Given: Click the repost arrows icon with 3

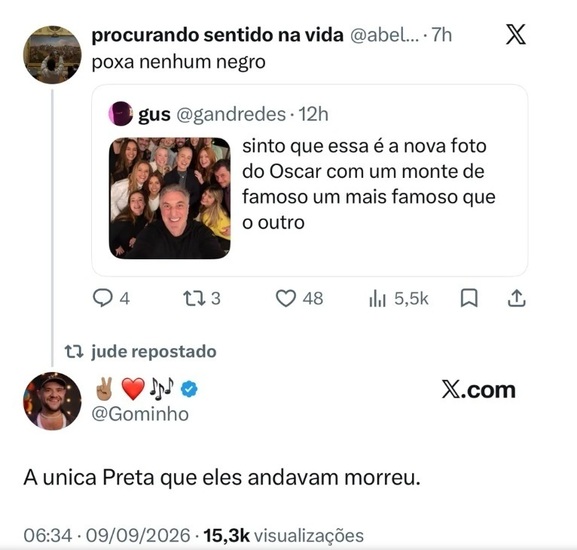Looking at the screenshot, I should click(x=194, y=298).
